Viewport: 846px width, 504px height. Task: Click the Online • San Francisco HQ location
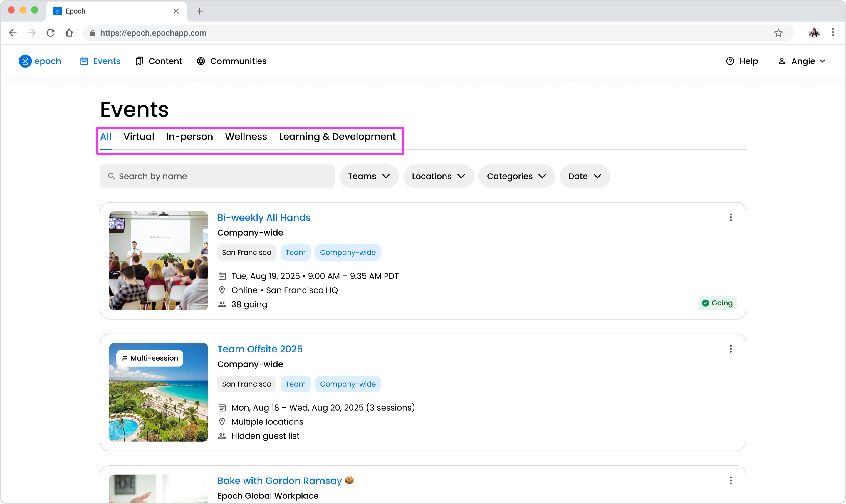[285, 290]
